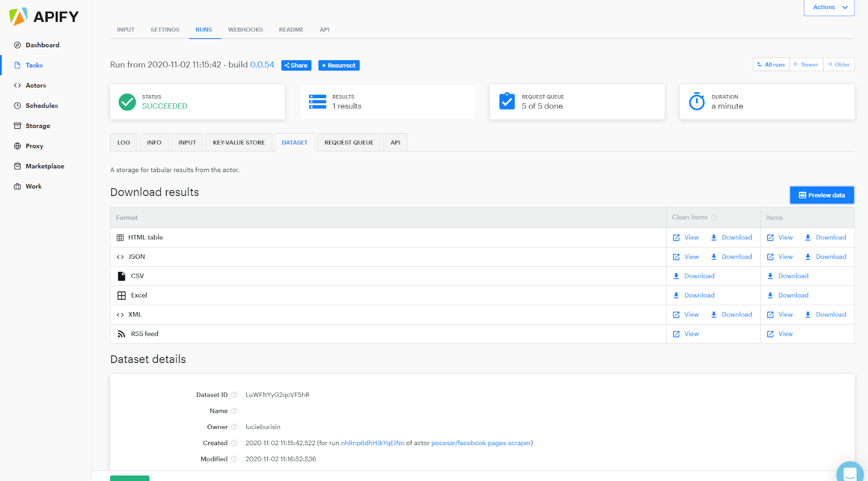Viewport: 868px width, 481px height.
Task: Open run nhRnp6dhHJkYqEINn link
Action: click(373, 443)
